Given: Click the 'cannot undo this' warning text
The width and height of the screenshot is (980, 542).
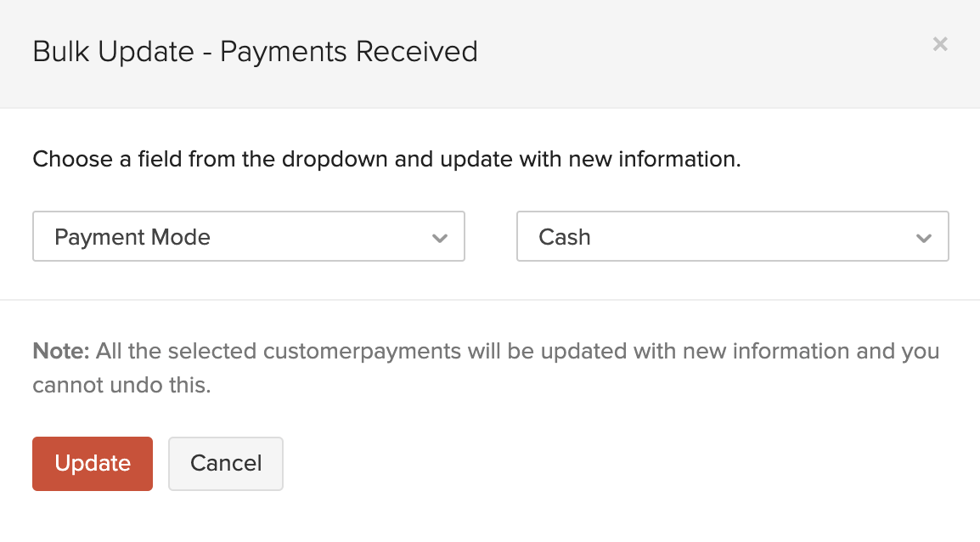Looking at the screenshot, I should click(x=121, y=385).
